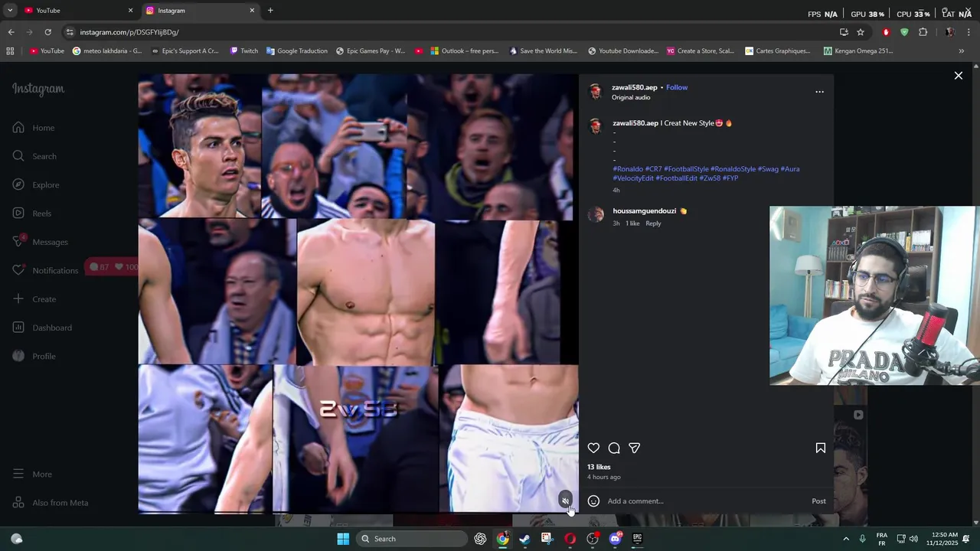Open Opera from the taskbar

[570, 539]
